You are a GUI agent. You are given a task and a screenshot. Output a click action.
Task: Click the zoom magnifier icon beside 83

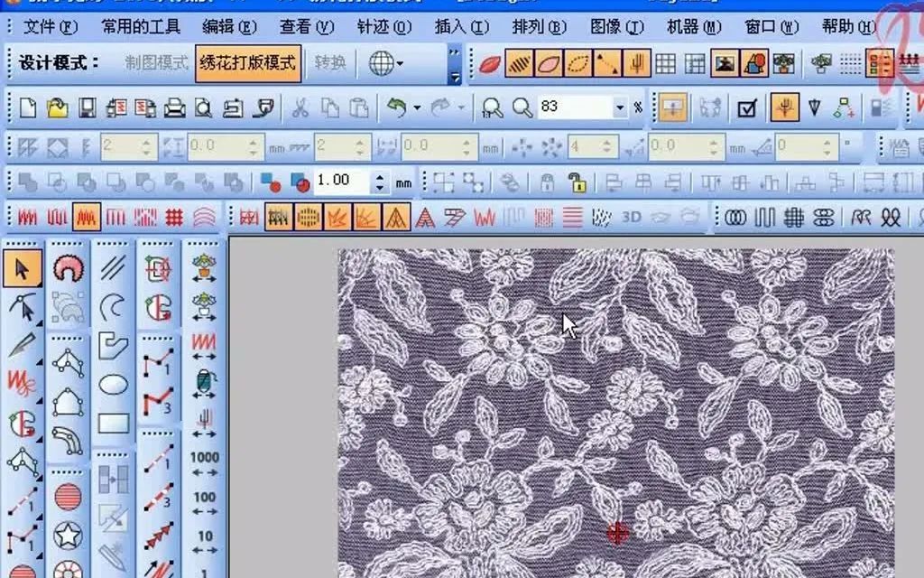522,108
